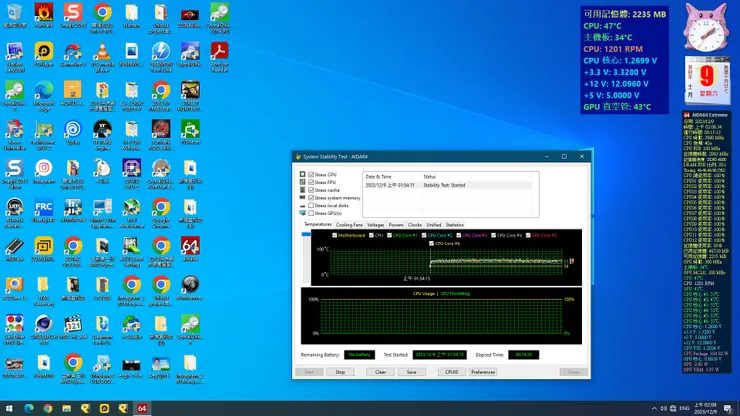Switch to the Voltages tab
The image size is (740, 416).
[x=375, y=225]
